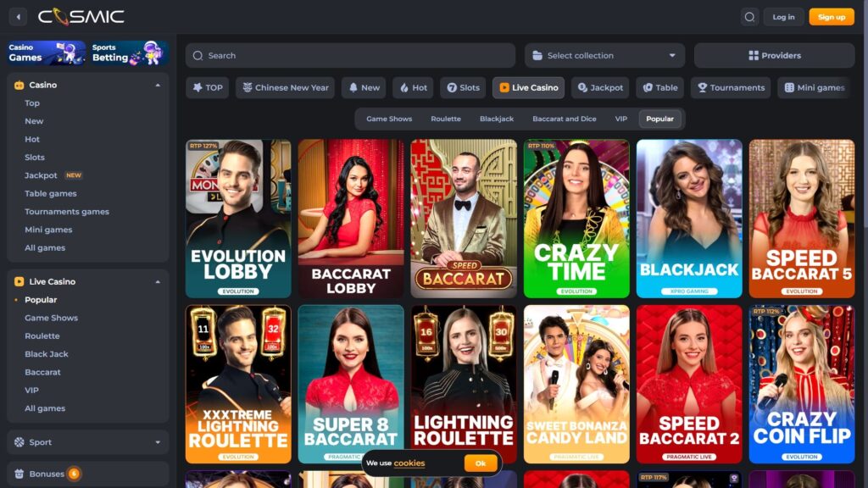Click the Sign up button

tap(831, 17)
